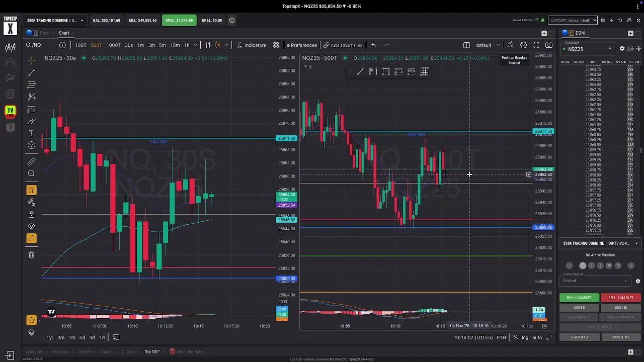Open the DOM account selector dropdown
644x362 pixels.
(x=600, y=243)
